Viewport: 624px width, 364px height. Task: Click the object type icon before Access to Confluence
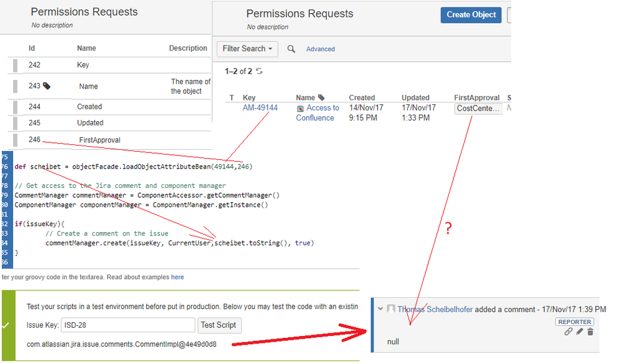[300, 109]
